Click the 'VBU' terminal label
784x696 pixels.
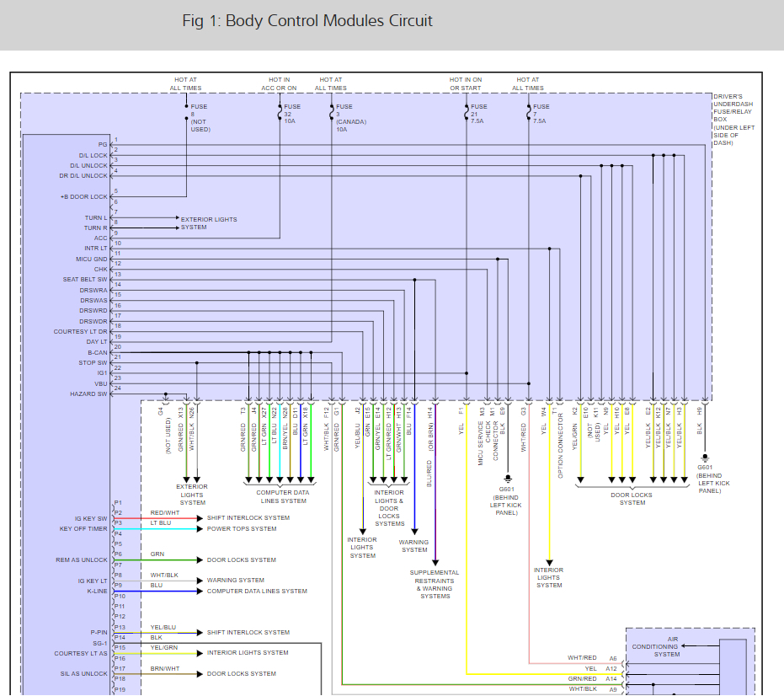coord(100,383)
